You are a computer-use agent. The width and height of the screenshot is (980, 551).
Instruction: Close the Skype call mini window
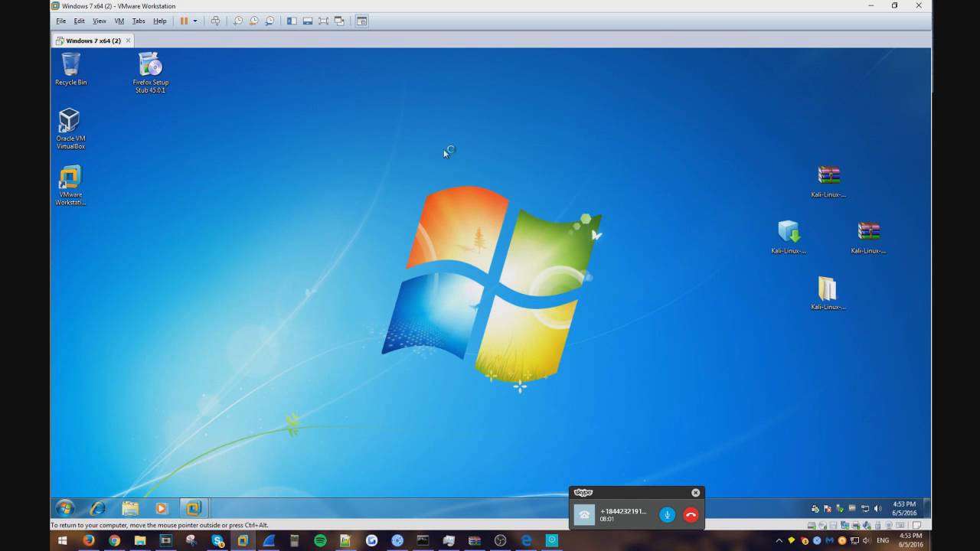695,493
